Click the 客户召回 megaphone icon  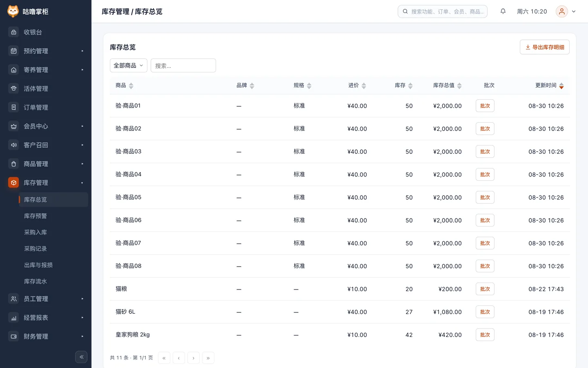13,145
